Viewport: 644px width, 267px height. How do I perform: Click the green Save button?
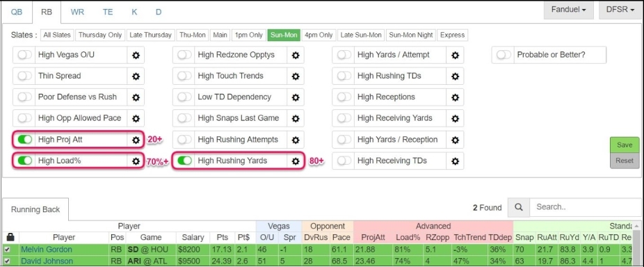pos(625,145)
